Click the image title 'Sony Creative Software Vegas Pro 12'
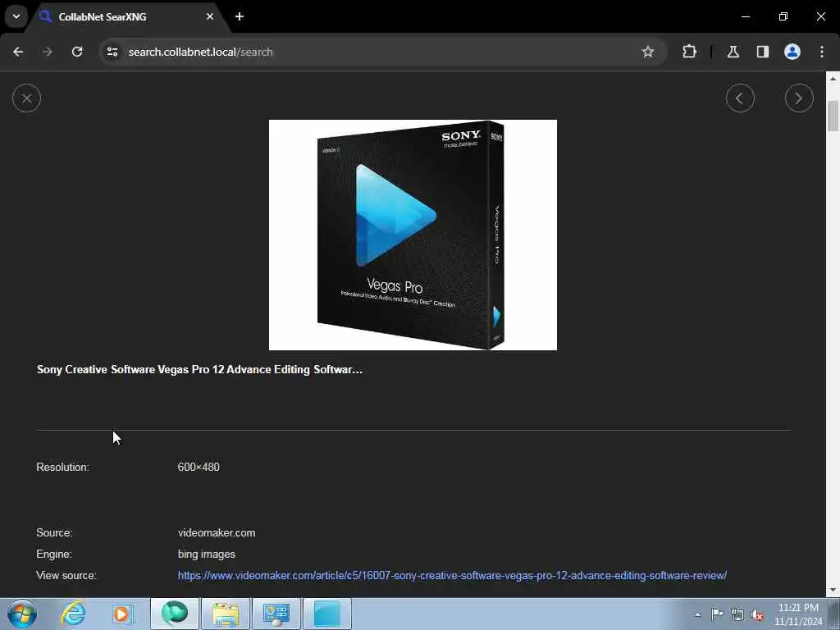 [x=199, y=370]
